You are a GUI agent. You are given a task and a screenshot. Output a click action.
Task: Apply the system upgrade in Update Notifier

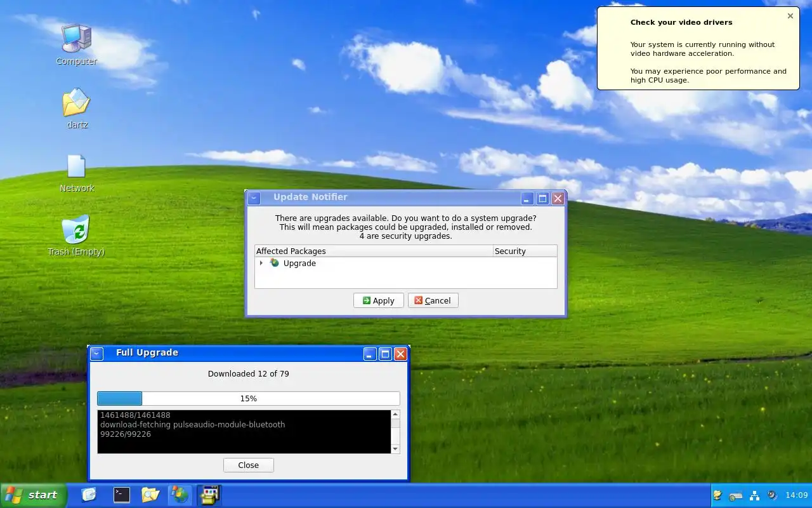[x=378, y=300]
